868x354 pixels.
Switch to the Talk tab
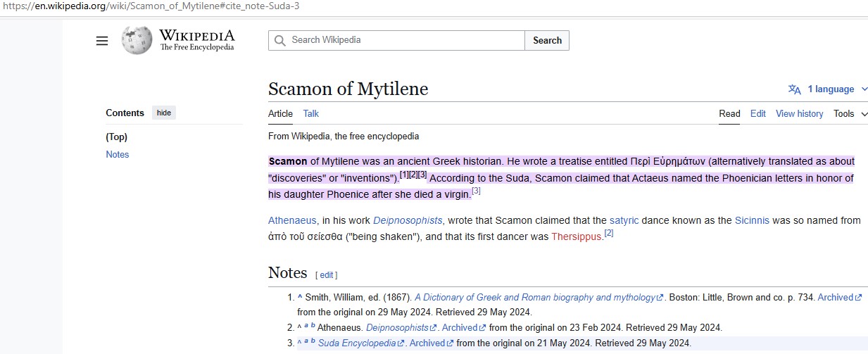click(x=311, y=114)
